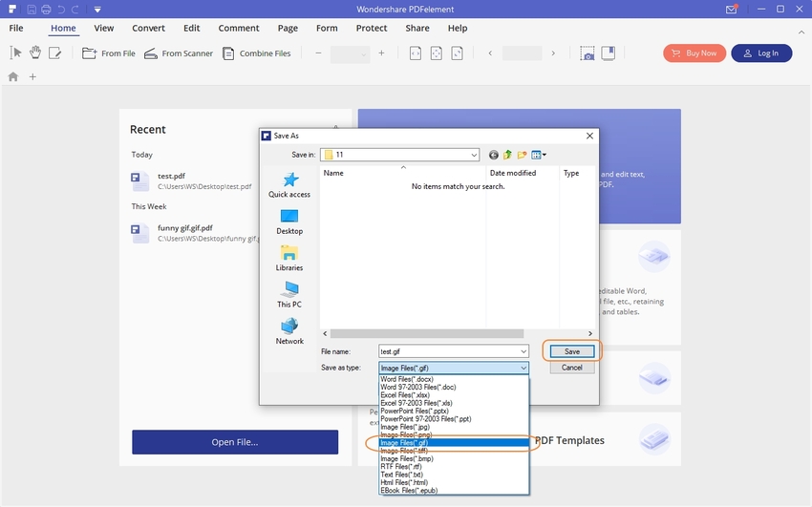
Task: Click Save in Save As dialog
Action: tap(571, 351)
